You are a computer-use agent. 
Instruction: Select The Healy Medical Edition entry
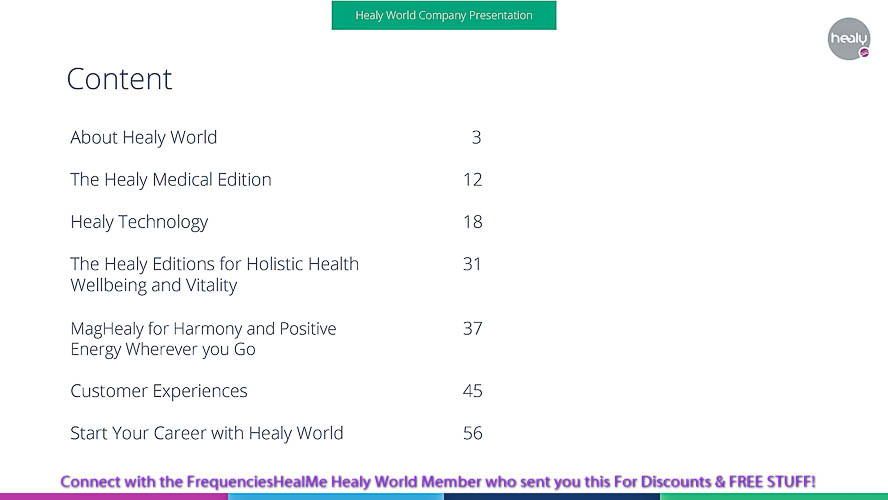[171, 180]
